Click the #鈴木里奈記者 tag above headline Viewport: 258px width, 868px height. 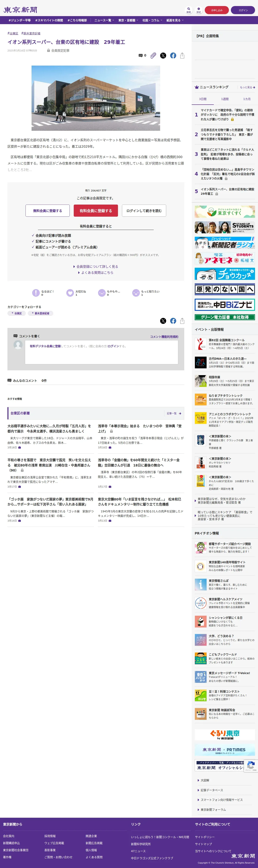pyautogui.click(x=31, y=33)
